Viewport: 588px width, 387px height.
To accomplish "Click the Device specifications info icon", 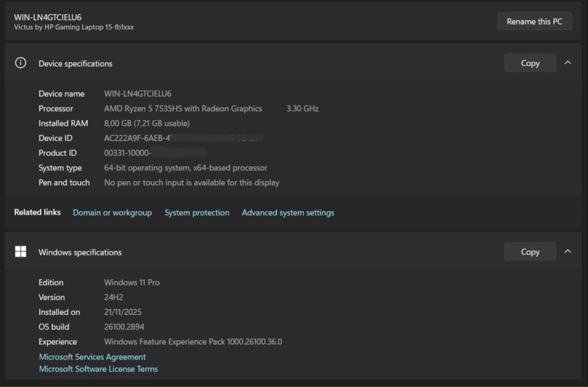I will pyautogui.click(x=21, y=62).
